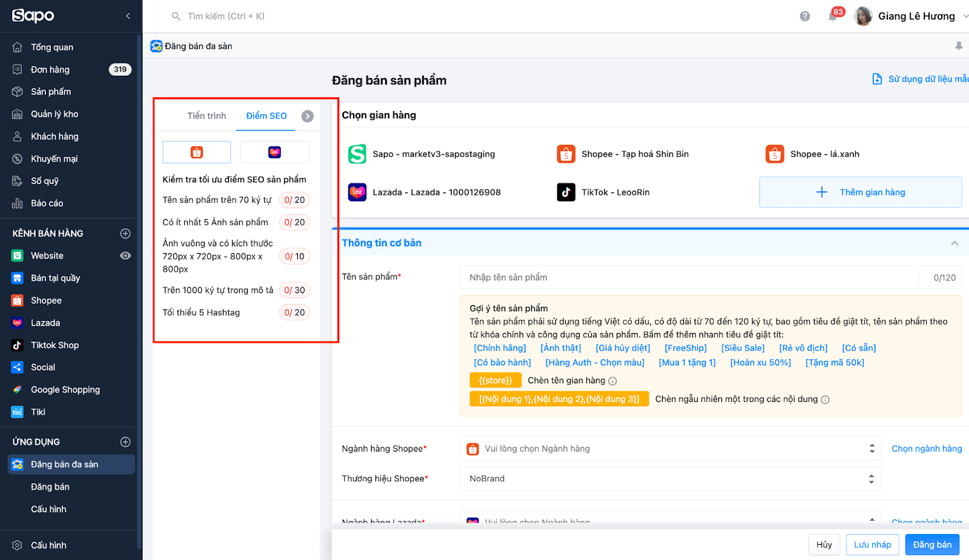Switch to the Tiến trình tab
The height and width of the screenshot is (560, 969).
(x=207, y=116)
